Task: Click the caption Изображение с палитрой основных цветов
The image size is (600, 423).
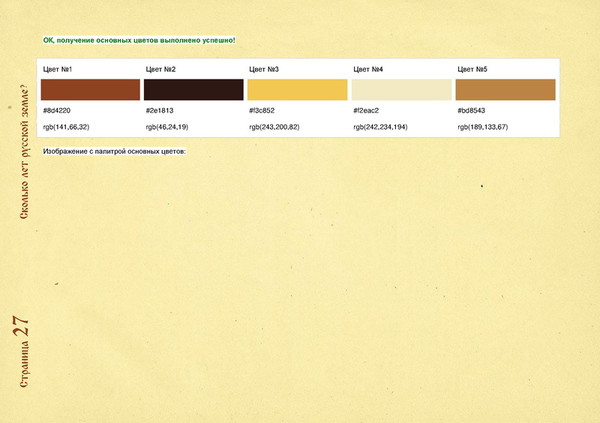Action: coord(114,152)
